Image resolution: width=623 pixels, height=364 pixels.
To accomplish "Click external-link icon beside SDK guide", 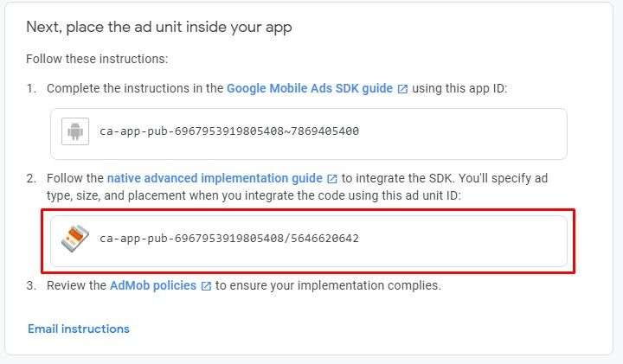I will 402,89.
